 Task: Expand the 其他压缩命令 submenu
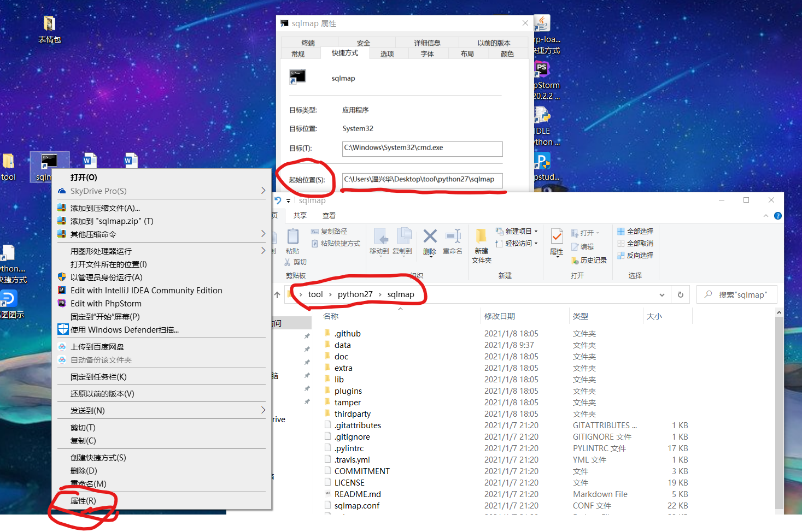(263, 234)
